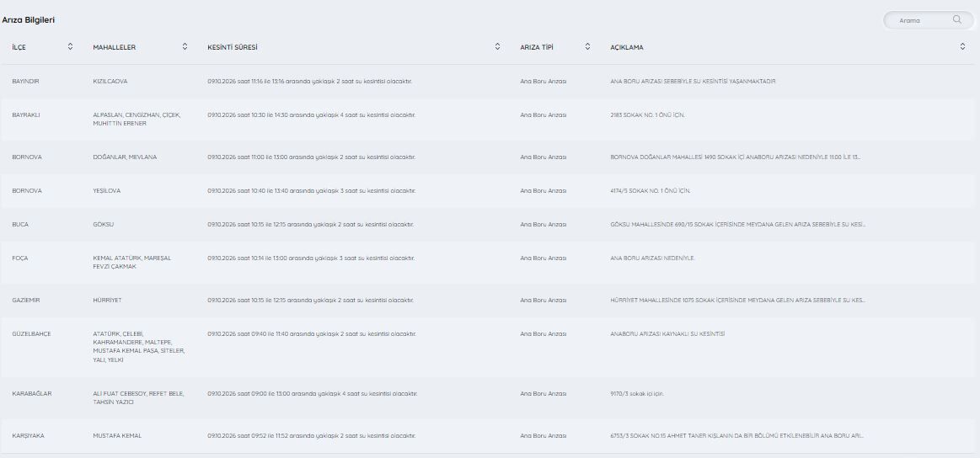980x458 pixels.
Task: Click Ana Boru Arızası in BAYINDIR row
Action: 544,81
